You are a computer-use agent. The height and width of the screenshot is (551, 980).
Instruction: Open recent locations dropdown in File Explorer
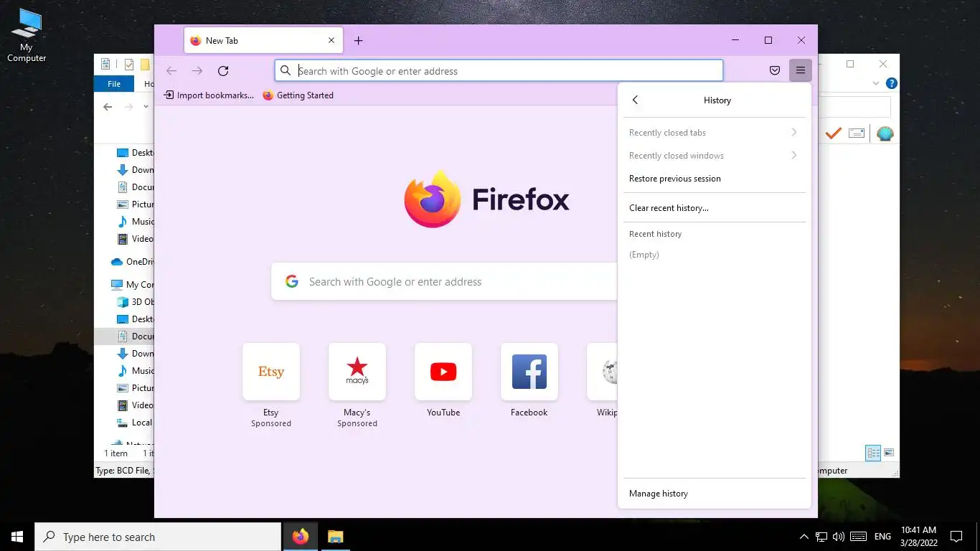tap(146, 107)
